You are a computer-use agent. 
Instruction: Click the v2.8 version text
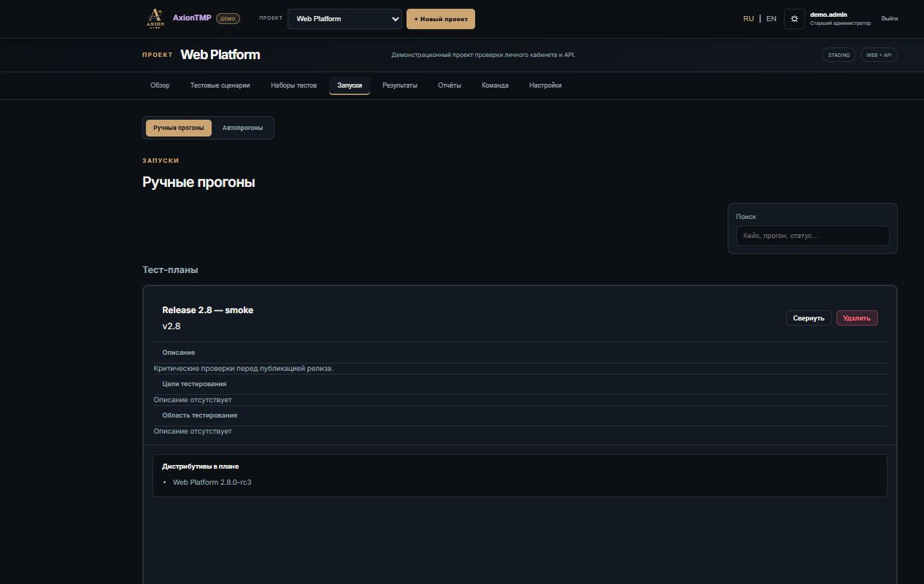[172, 326]
